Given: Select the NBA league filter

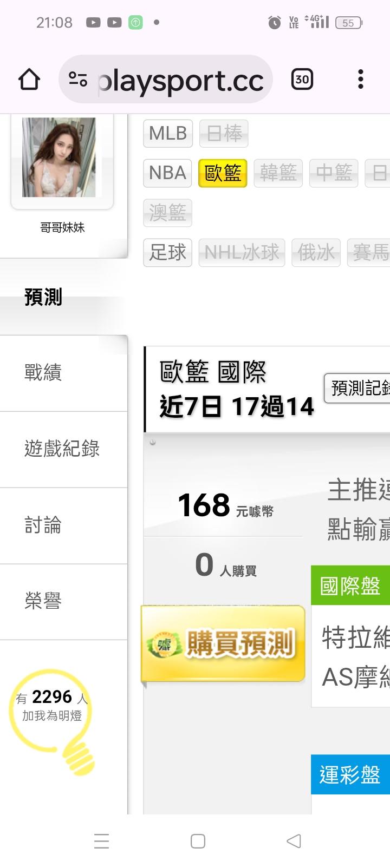Looking at the screenshot, I should (167, 173).
